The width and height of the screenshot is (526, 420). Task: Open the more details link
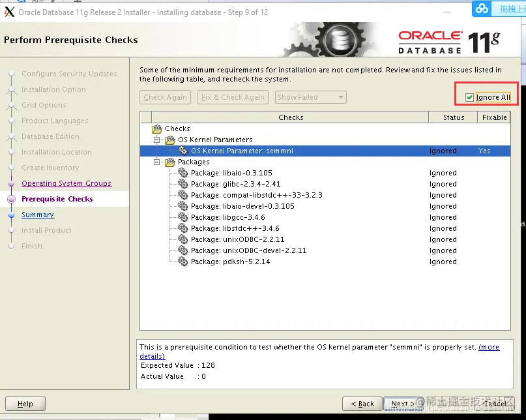pos(489,347)
